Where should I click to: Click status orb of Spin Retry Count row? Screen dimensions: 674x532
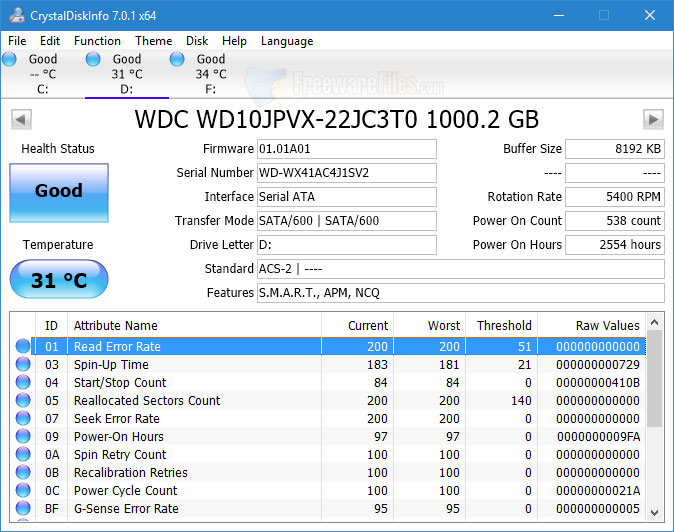tap(23, 454)
